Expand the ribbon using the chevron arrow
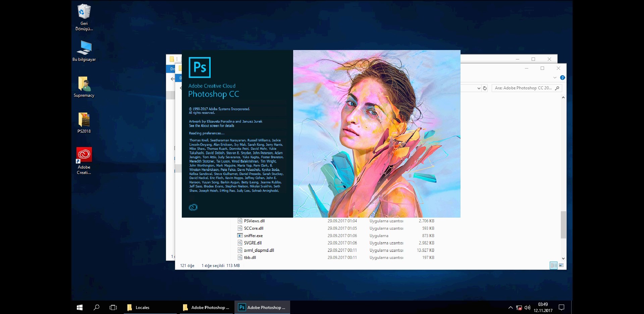This screenshot has height=314, width=644. click(x=555, y=78)
